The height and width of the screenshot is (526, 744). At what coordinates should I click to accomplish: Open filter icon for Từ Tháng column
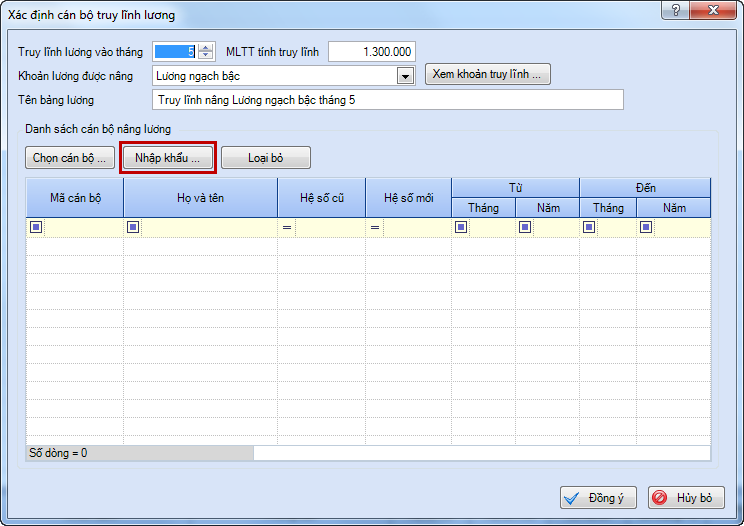point(461,227)
